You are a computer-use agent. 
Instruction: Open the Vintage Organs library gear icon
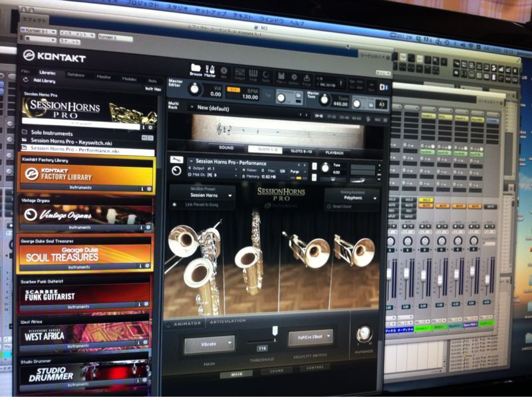[x=148, y=227]
